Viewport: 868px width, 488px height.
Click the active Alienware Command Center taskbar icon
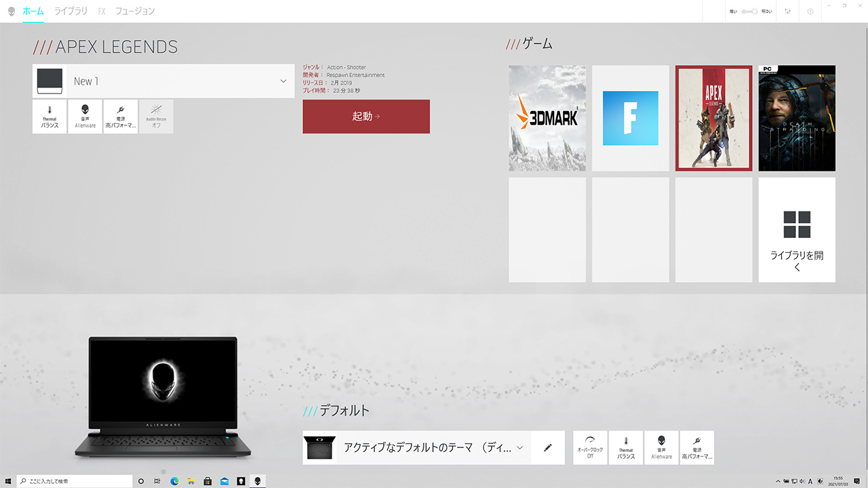[257, 481]
